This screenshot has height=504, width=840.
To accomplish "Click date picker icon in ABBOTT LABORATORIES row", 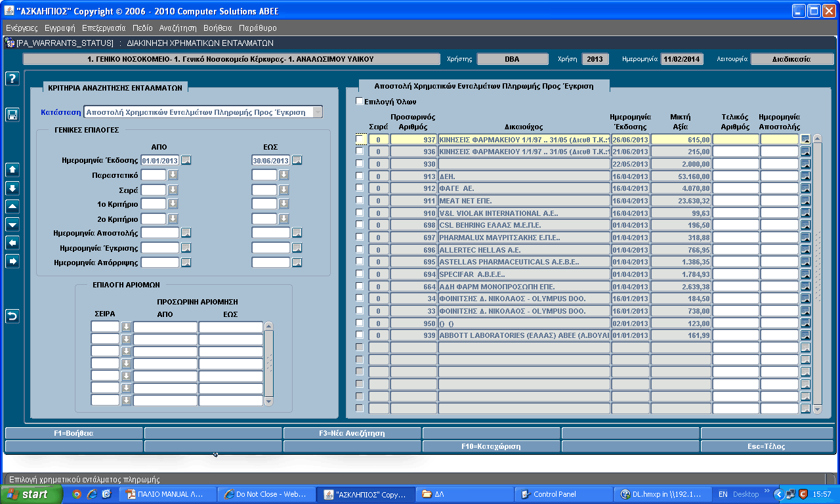I will click(x=806, y=335).
